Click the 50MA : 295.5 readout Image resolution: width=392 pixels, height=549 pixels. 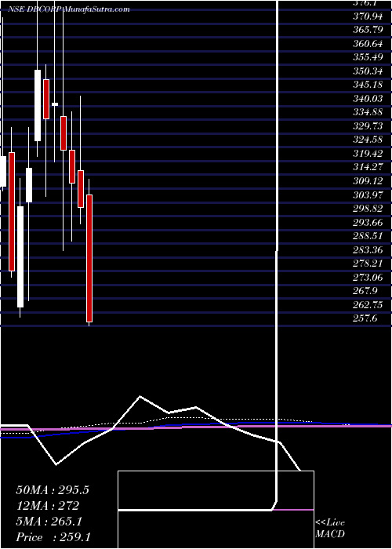click(53, 490)
